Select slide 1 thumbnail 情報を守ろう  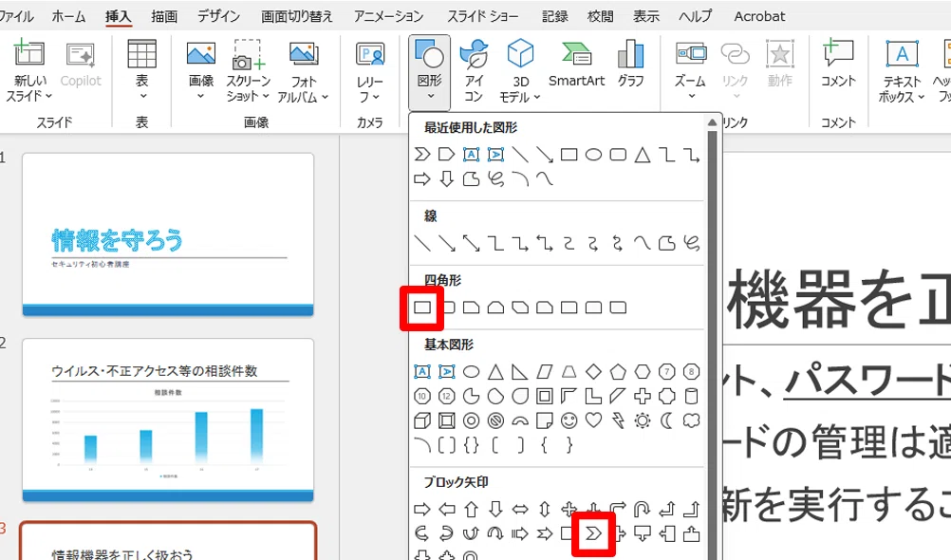tap(168, 234)
